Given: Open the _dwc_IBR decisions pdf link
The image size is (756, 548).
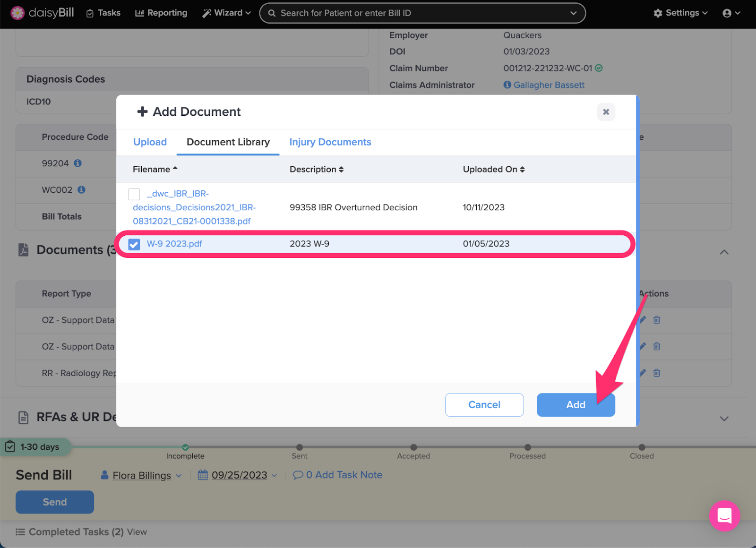Looking at the screenshot, I should pos(194,207).
